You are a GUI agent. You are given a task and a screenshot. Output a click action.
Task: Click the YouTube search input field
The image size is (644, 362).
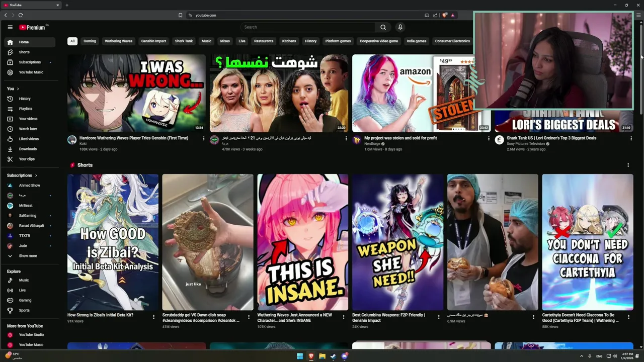(x=307, y=27)
